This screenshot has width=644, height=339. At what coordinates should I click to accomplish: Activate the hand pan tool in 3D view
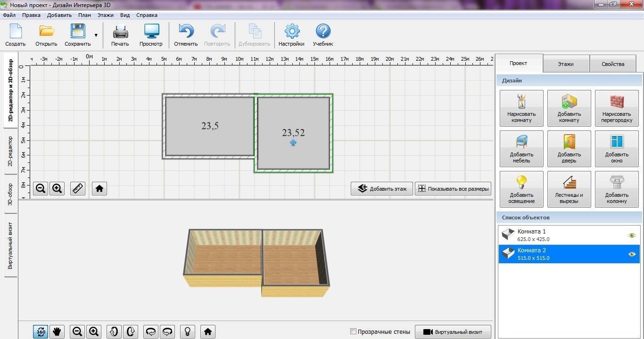(x=57, y=331)
